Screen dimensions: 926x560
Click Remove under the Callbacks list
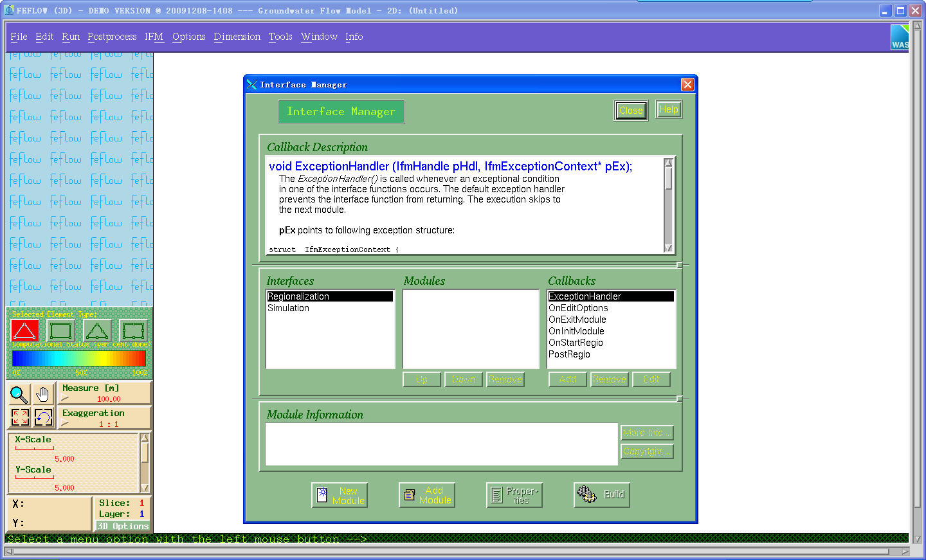(610, 379)
